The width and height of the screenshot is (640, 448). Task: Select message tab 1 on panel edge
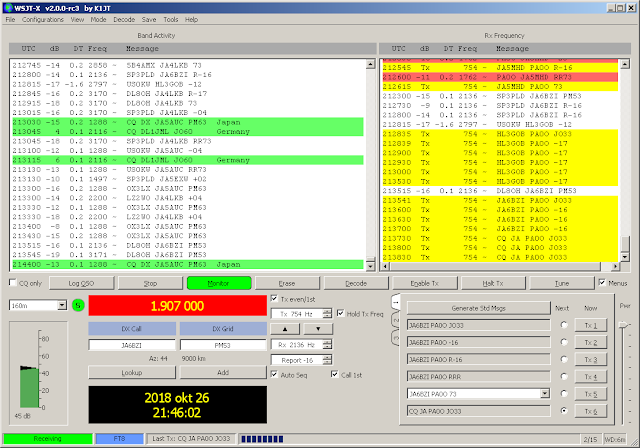pyautogui.click(x=396, y=303)
